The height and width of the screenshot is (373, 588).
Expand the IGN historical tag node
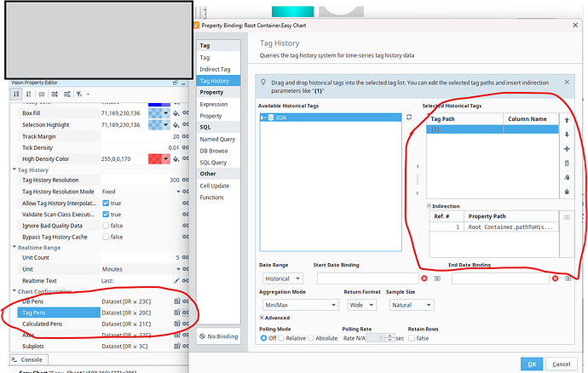263,118
